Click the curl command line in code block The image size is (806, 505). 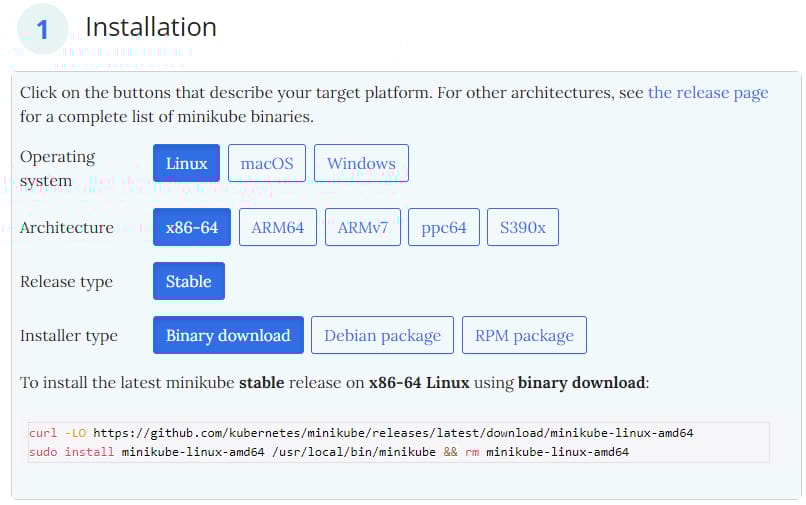361,433
